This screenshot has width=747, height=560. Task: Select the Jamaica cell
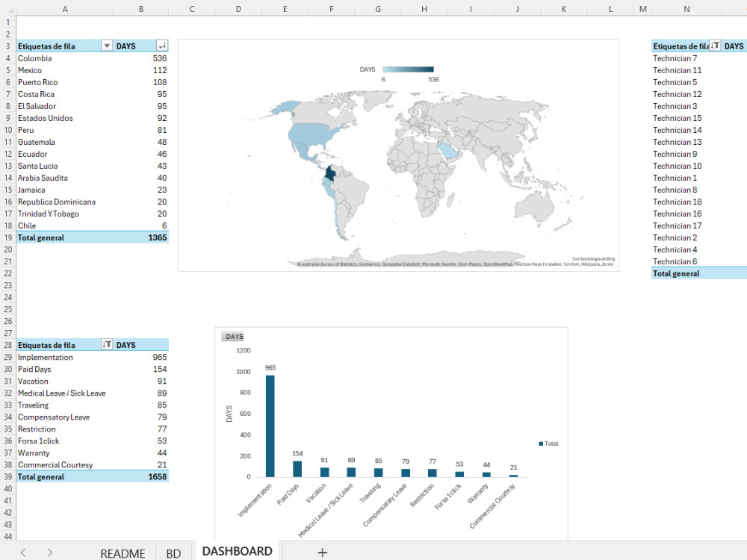coord(65,190)
